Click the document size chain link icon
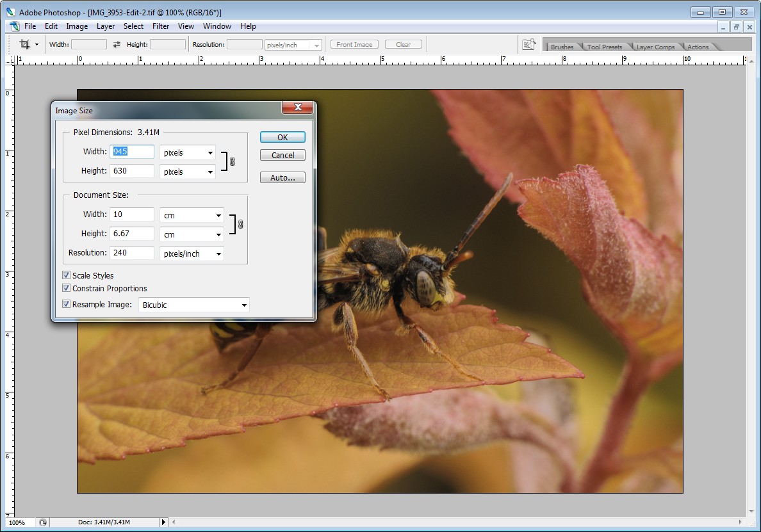 (241, 225)
